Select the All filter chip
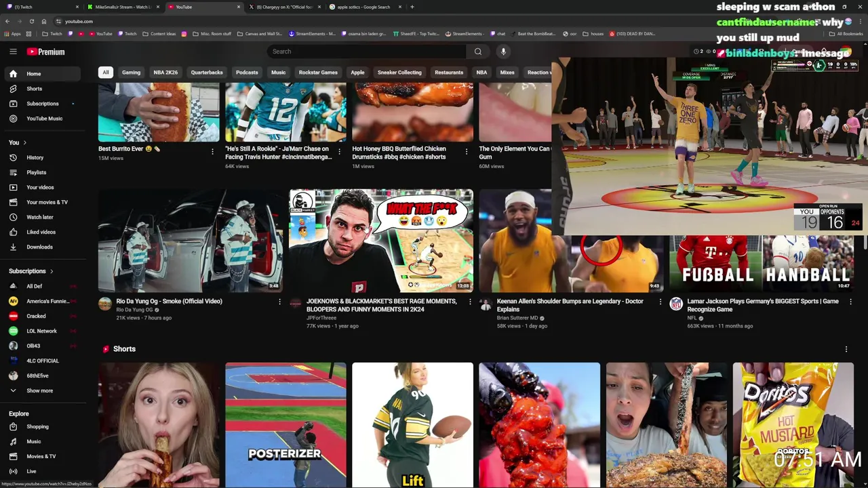Viewport: 868px width, 488px height. click(105, 73)
